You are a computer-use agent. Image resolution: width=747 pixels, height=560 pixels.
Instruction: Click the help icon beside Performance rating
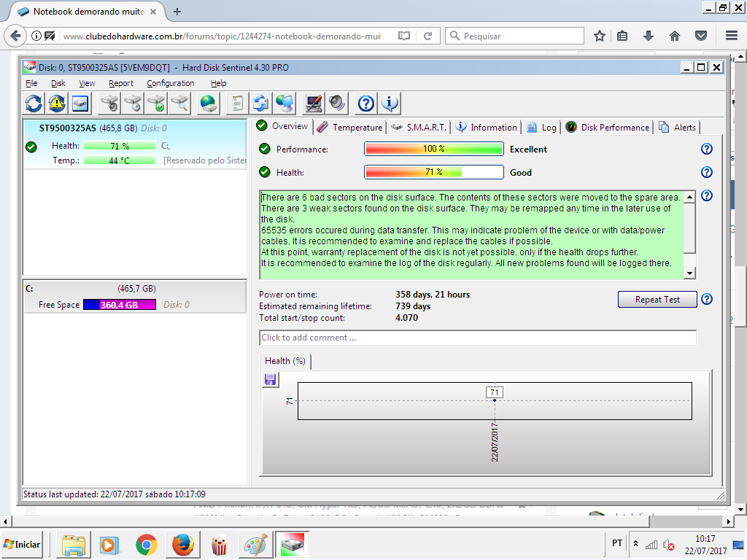(706, 149)
